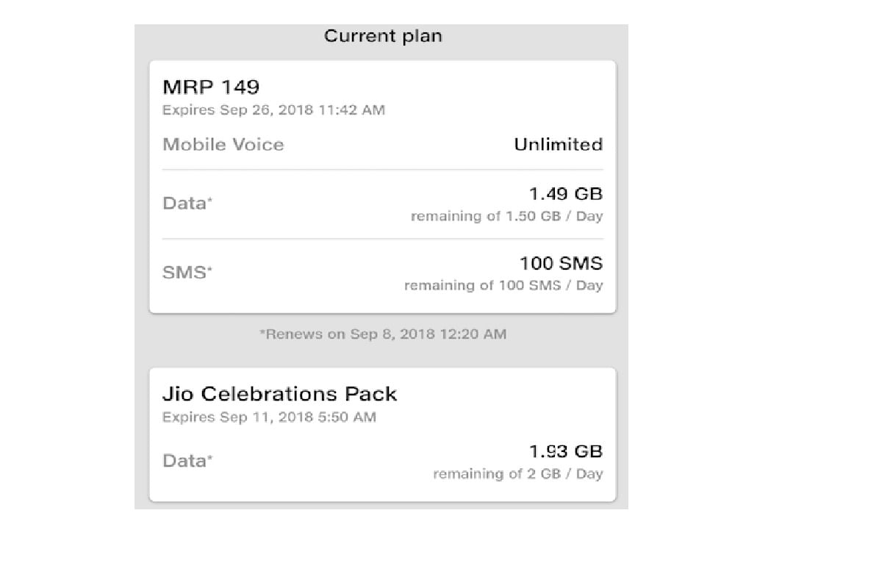Select the 100 SMS remaining value
Viewport: 882px width, 588px height.
pos(559,263)
